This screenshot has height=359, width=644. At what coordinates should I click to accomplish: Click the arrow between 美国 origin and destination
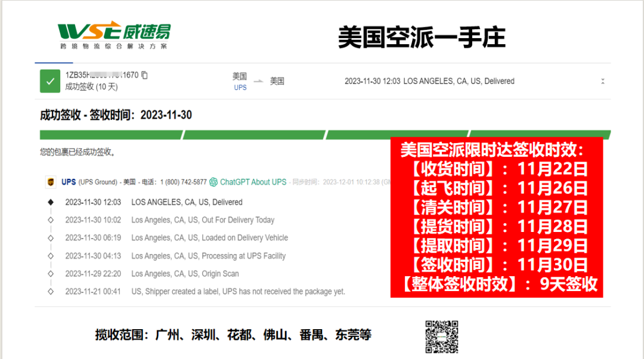(258, 81)
